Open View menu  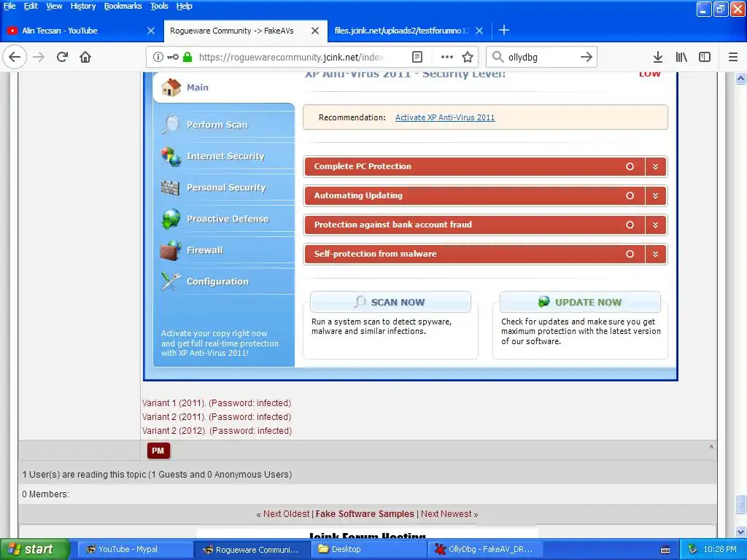[54, 6]
